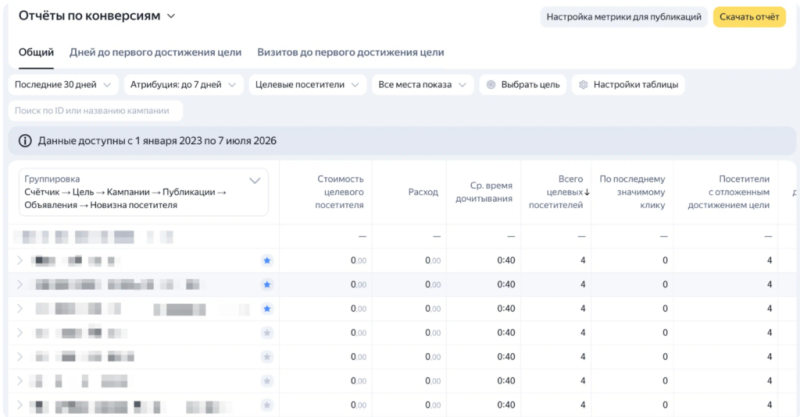
Task: Open the Атрибуция: до 7 дней dropdown
Action: tap(183, 85)
